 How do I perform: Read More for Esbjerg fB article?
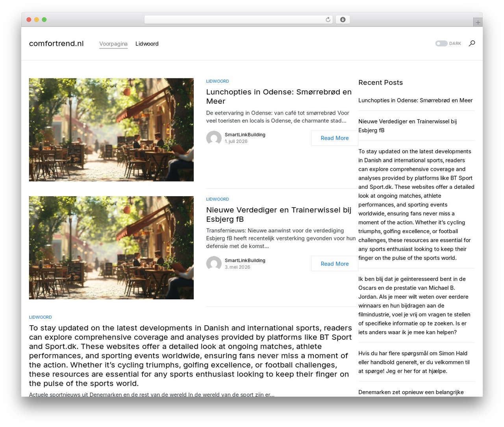pos(335,264)
